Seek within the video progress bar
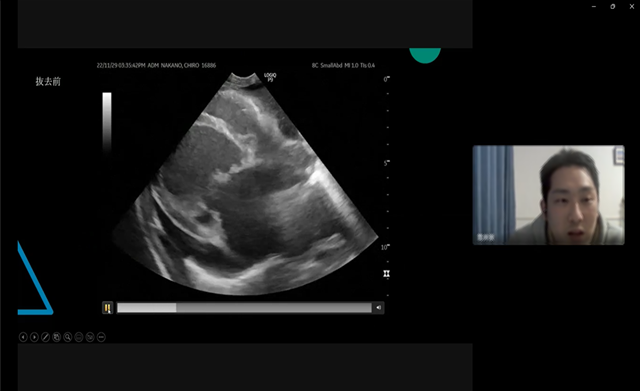The image size is (640, 391). (244, 308)
